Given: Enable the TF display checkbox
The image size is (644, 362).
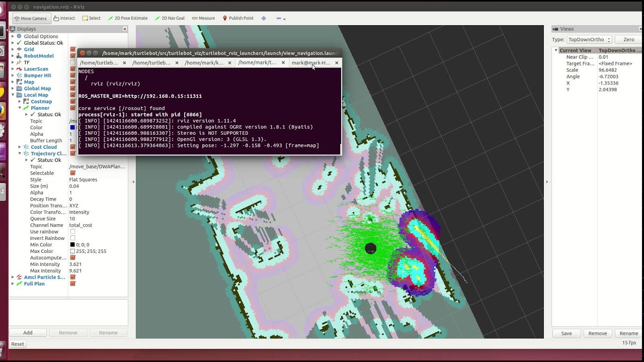Looking at the screenshot, I should 72,62.
